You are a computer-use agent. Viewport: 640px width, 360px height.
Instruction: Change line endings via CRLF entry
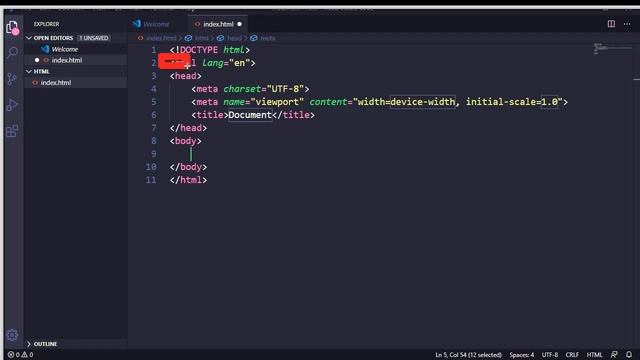click(x=572, y=355)
